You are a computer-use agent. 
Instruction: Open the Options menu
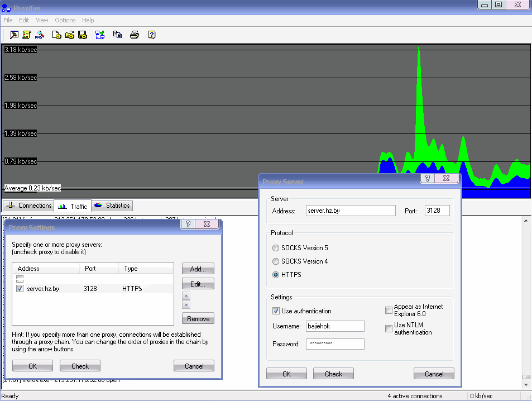pos(65,20)
